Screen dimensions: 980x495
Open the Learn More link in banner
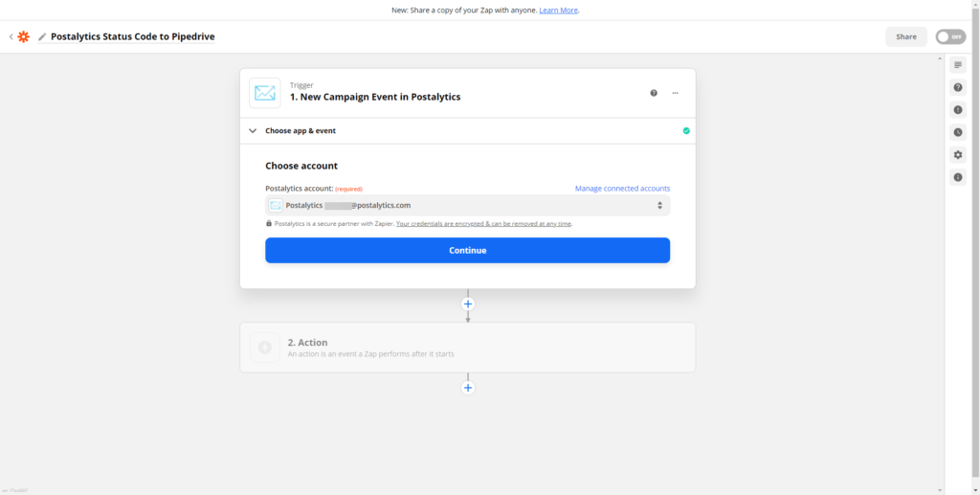pyautogui.click(x=559, y=10)
